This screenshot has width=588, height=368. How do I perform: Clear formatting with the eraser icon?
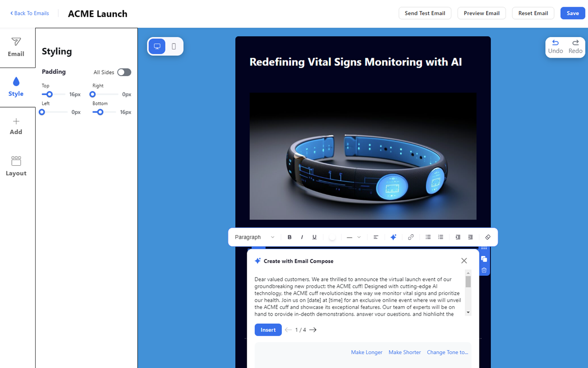(488, 237)
